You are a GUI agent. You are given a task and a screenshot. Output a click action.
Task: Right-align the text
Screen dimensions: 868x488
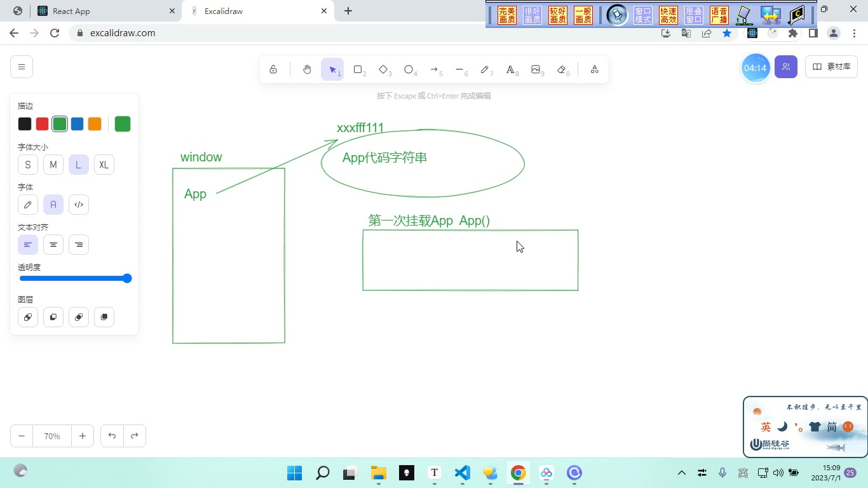[x=79, y=245]
